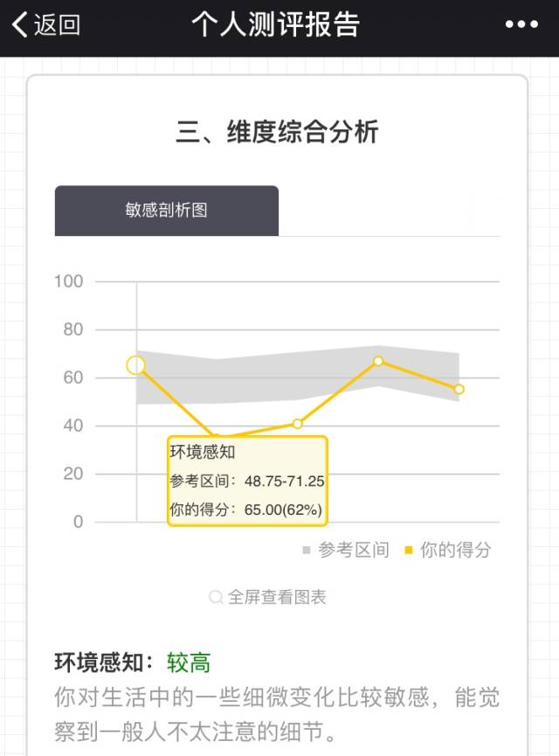This screenshot has height=756, width=559.
Task: Select the highlighted first data point circle
Action: 135,364
